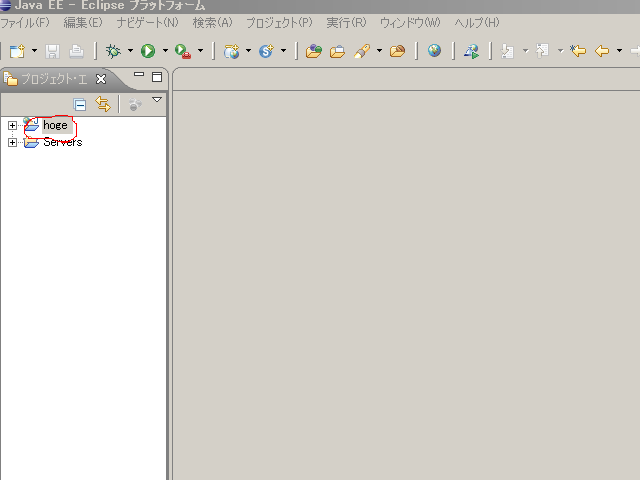Screen dimensions: 640x480
Task: Open the 編集(E) menu
Action: (83, 22)
